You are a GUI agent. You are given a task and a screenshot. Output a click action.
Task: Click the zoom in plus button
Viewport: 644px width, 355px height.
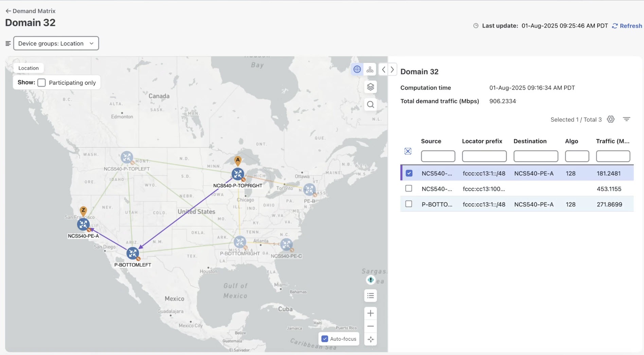tap(370, 313)
